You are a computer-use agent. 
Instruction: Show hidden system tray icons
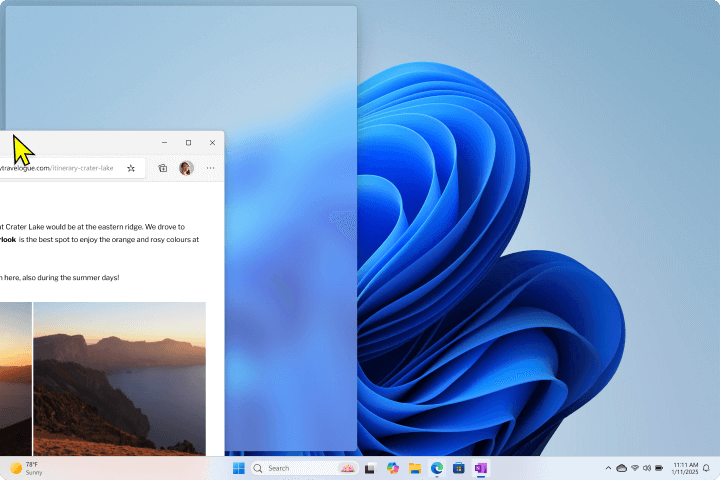point(608,468)
